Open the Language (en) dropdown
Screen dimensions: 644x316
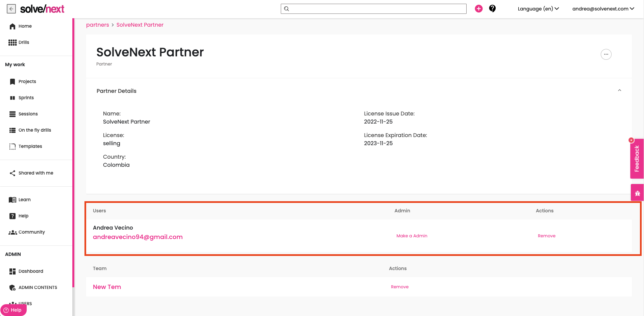pyautogui.click(x=538, y=9)
